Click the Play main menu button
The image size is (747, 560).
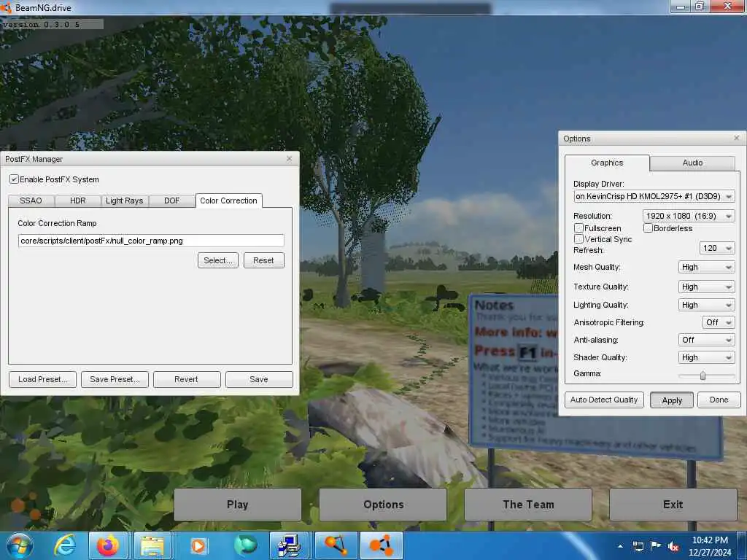pyautogui.click(x=237, y=505)
